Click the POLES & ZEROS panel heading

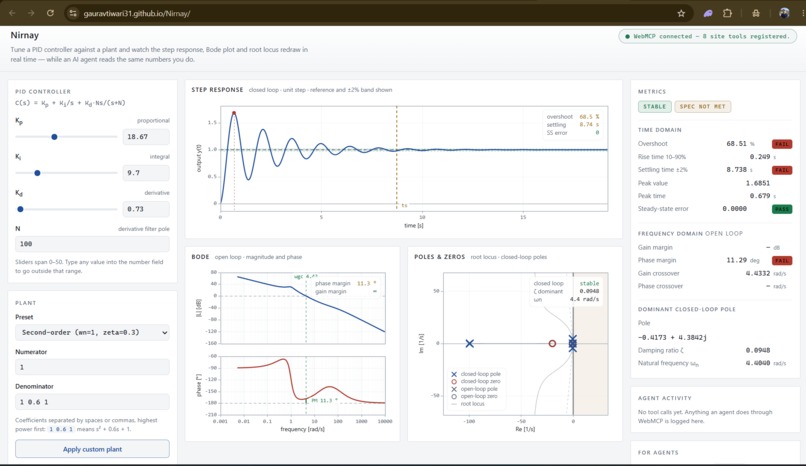(439, 257)
